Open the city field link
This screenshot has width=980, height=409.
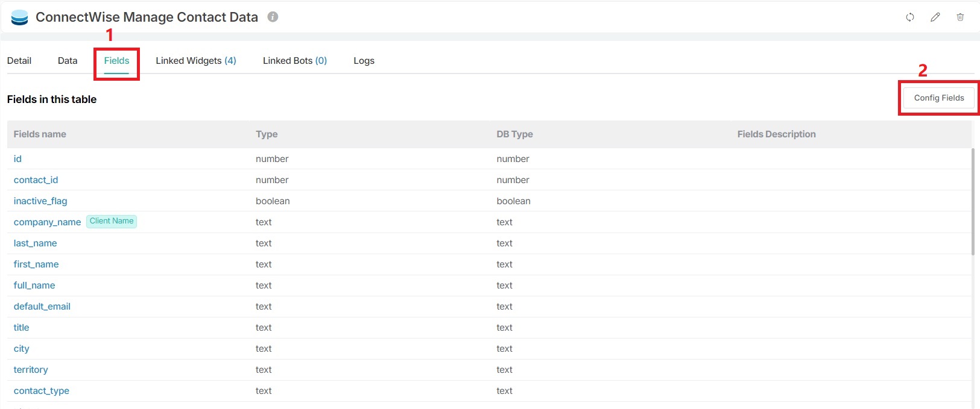click(21, 349)
